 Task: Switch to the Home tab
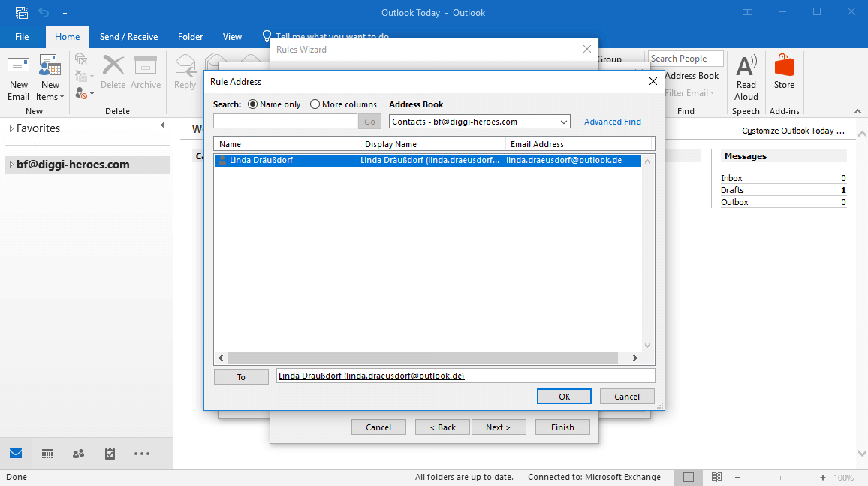(67, 37)
